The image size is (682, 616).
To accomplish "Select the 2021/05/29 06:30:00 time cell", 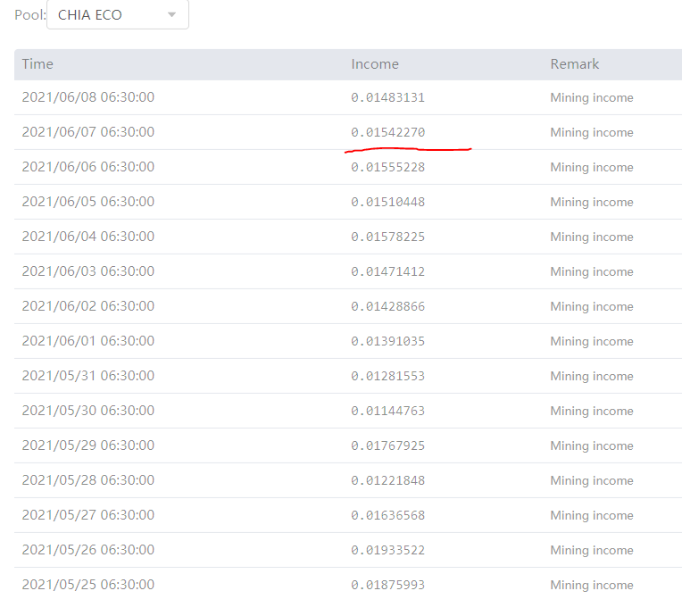I will (x=88, y=445).
